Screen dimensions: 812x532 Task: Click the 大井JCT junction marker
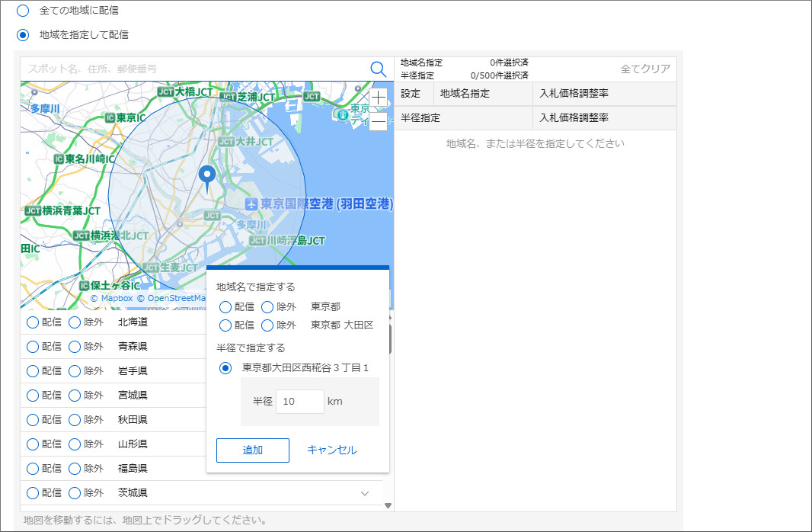coord(226,142)
